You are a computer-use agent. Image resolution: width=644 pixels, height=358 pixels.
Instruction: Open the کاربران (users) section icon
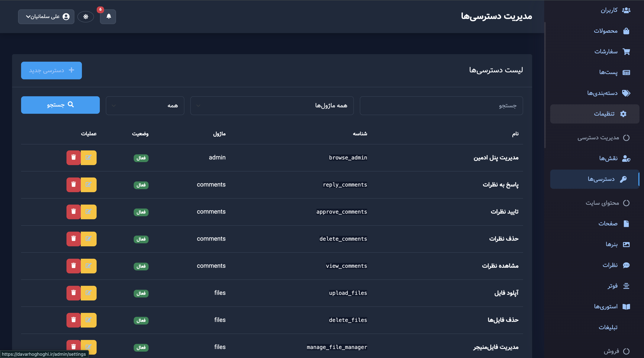[626, 10]
